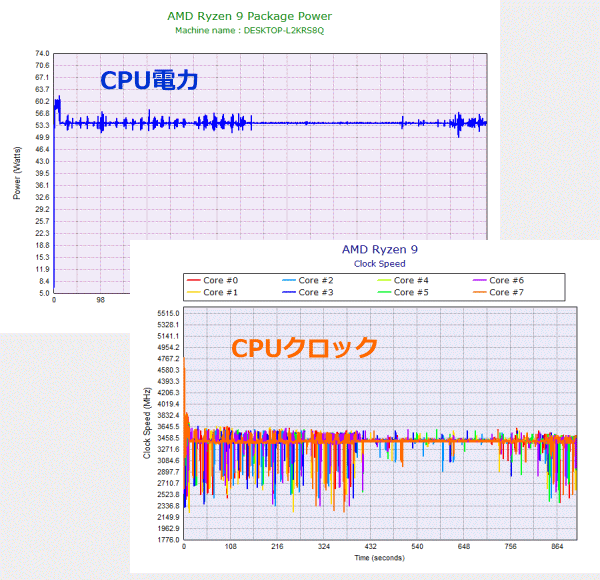Click the 3458.5 value on clock axis
The height and width of the screenshot is (580, 600).
168,438
